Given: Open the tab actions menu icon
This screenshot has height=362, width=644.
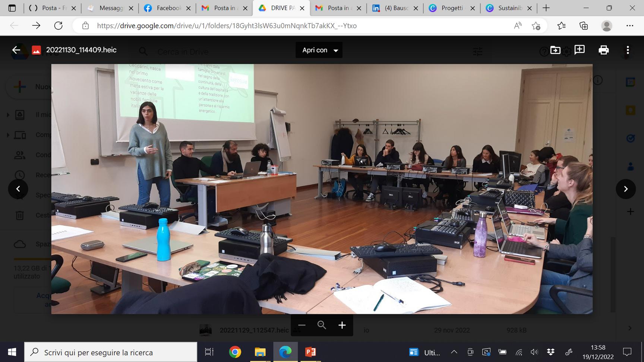Looking at the screenshot, I should [x=12, y=8].
